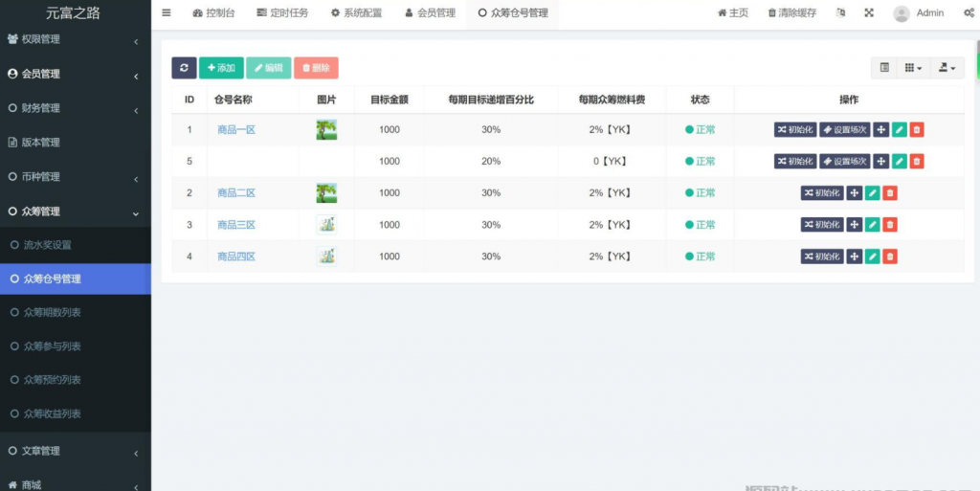Image resolution: width=980 pixels, height=491 pixels.
Task: Click the drag-sort icon for 商品一区 row
Action: pos(880,129)
